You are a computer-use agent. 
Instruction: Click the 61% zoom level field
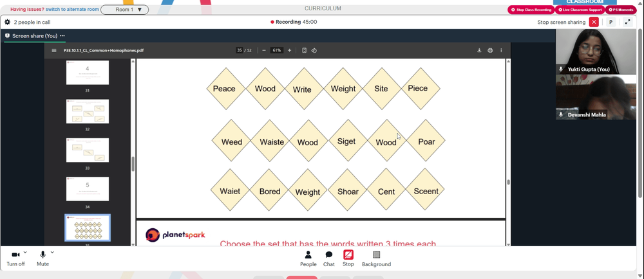[276, 50]
